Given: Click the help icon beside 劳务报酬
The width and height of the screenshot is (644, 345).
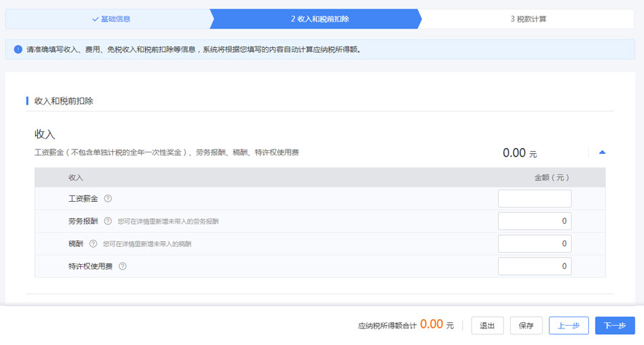Looking at the screenshot, I should (x=109, y=221).
